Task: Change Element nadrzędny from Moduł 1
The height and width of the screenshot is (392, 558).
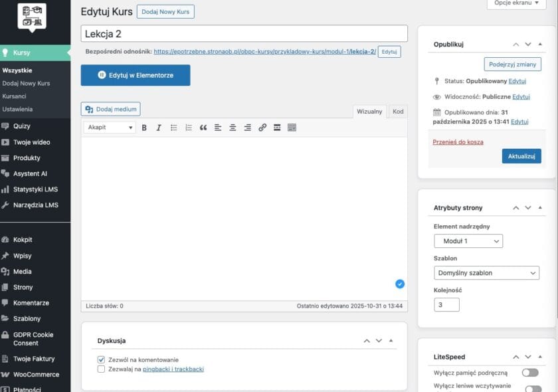Action: [468, 241]
